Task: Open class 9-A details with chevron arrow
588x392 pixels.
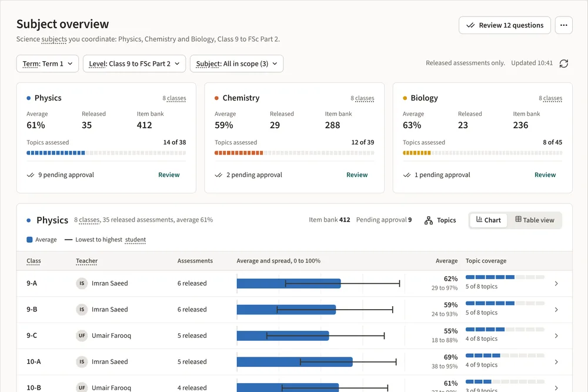Action: (556, 284)
